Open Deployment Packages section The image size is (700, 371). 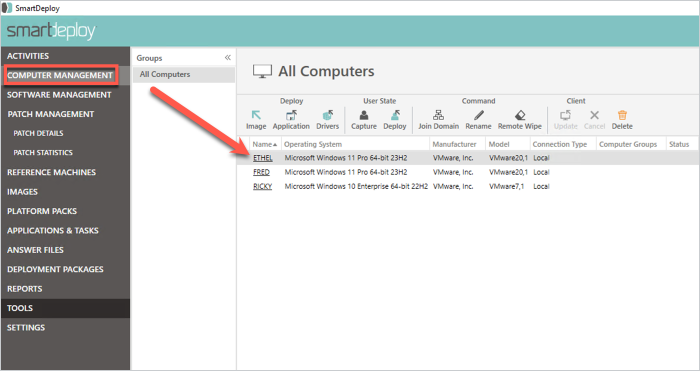click(x=55, y=270)
